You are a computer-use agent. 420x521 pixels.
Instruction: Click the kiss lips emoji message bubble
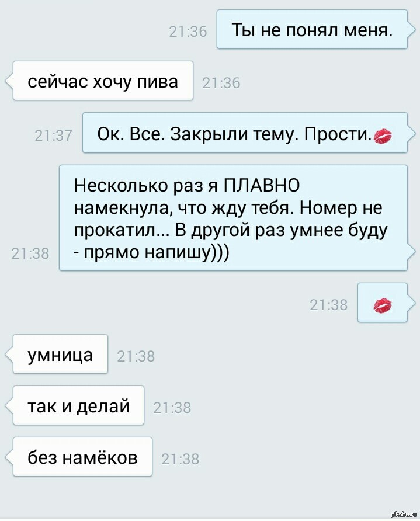pyautogui.click(x=383, y=303)
